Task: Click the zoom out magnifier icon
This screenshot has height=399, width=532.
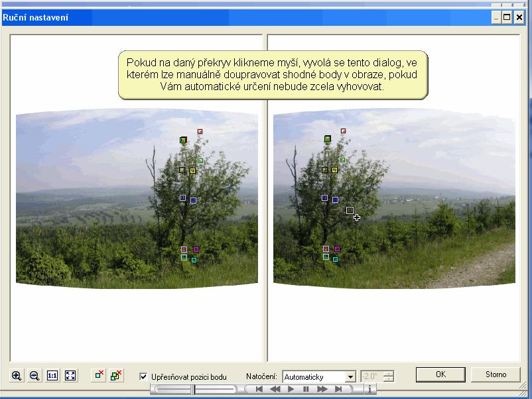Action: [34, 376]
